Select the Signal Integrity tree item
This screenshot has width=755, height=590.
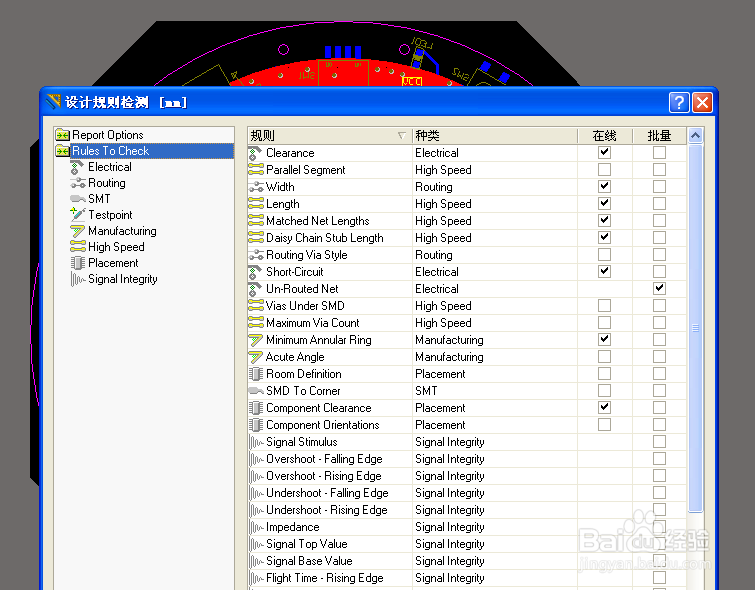123,279
